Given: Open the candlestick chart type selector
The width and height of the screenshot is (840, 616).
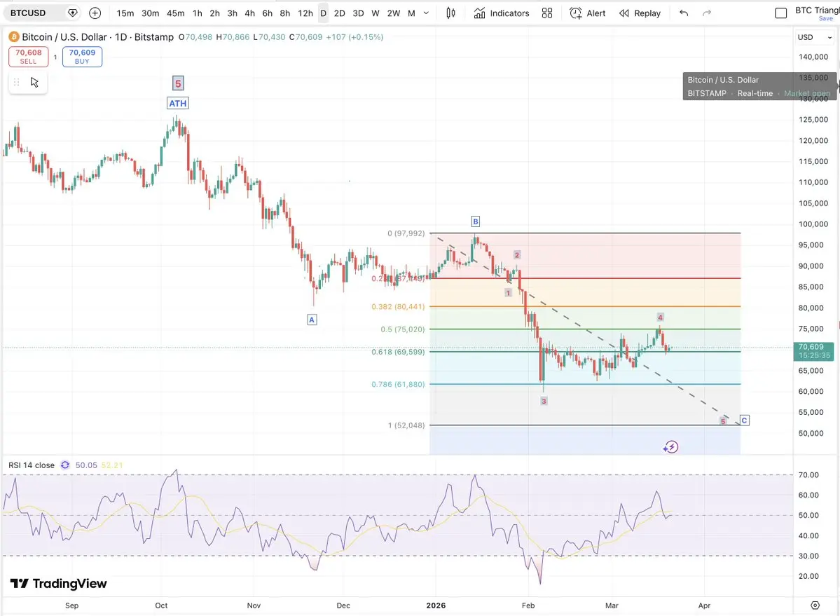Looking at the screenshot, I should tap(451, 13).
